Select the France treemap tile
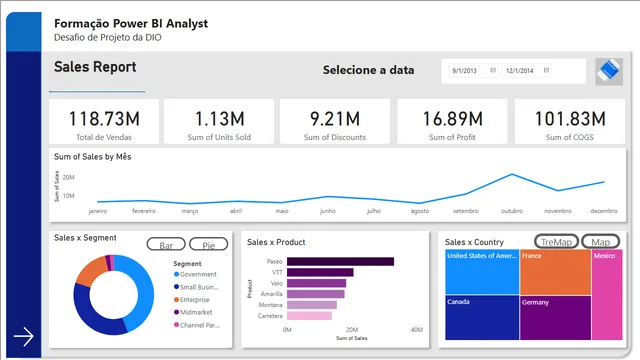 pyautogui.click(x=556, y=272)
